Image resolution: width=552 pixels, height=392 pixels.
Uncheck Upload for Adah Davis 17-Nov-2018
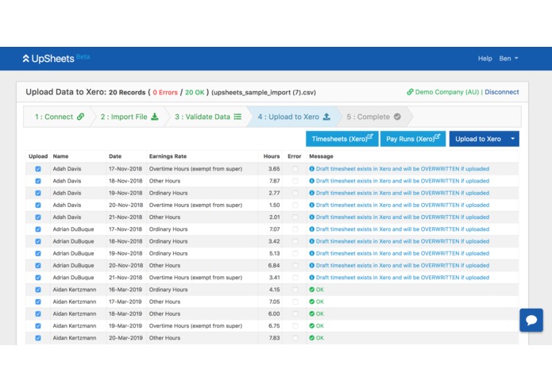[38, 169]
